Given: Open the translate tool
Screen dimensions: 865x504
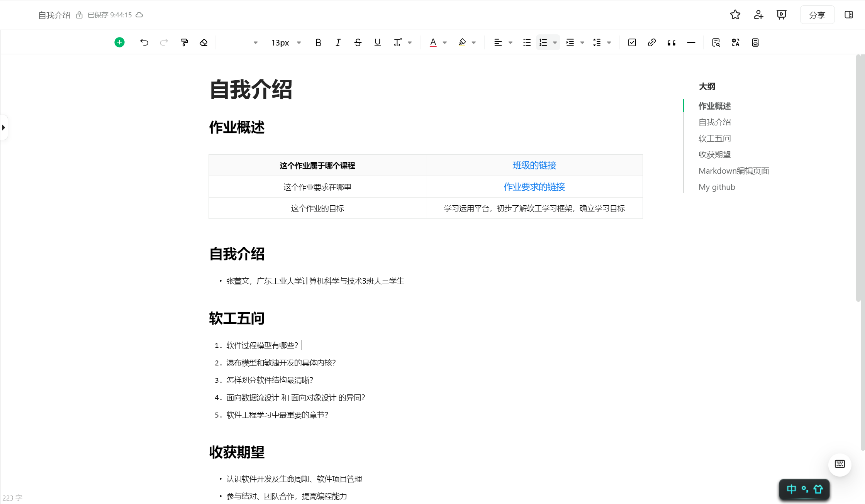Looking at the screenshot, I should pyautogui.click(x=736, y=42).
